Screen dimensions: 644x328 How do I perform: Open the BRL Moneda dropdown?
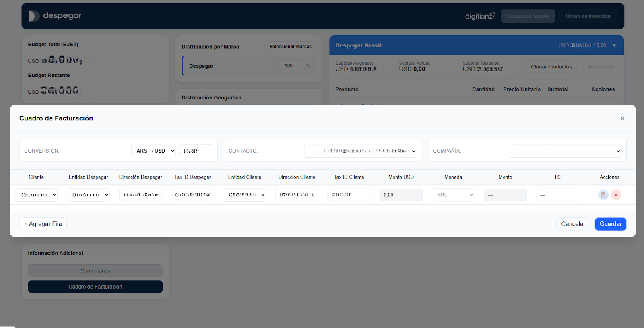point(453,195)
